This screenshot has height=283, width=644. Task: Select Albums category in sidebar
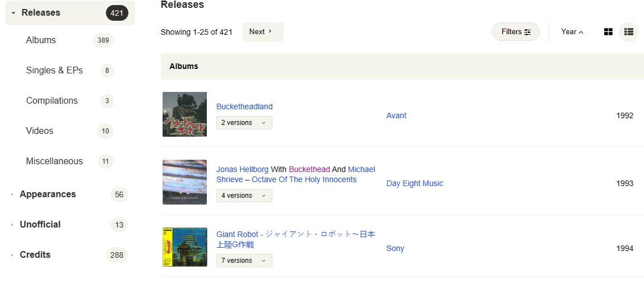(41, 40)
